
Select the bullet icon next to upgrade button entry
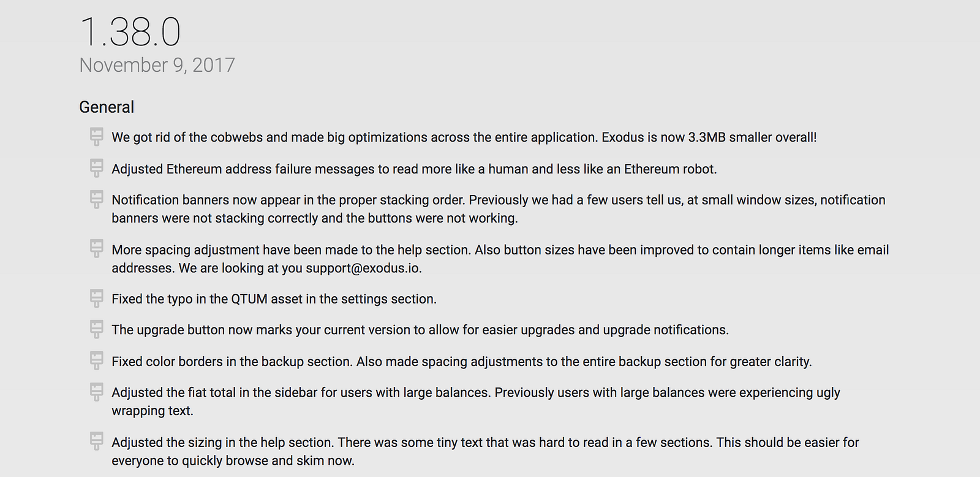pos(96,329)
